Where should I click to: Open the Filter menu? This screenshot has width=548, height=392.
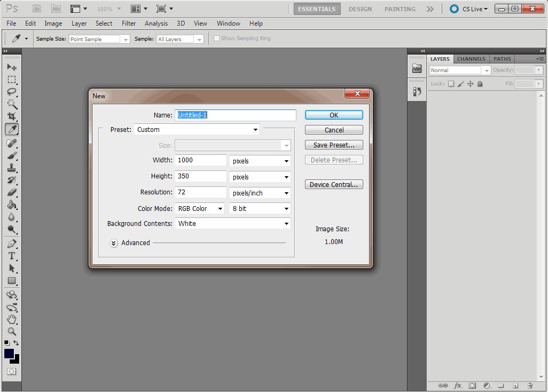128,23
